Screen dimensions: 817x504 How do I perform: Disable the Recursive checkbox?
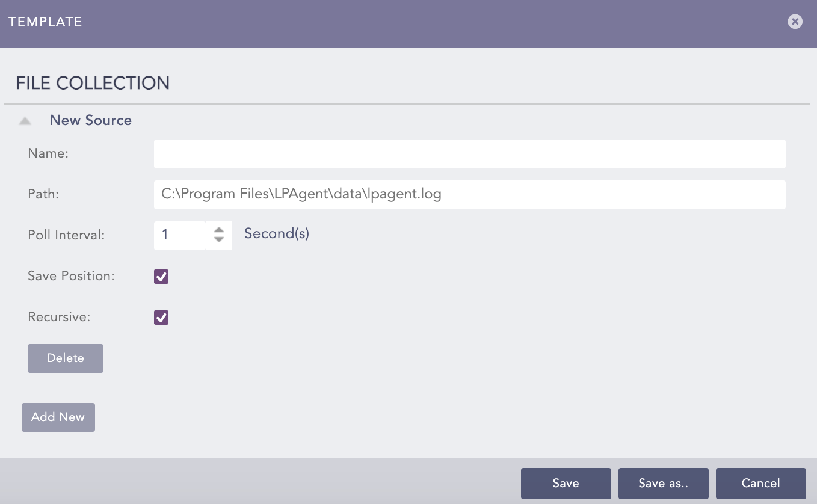161,318
